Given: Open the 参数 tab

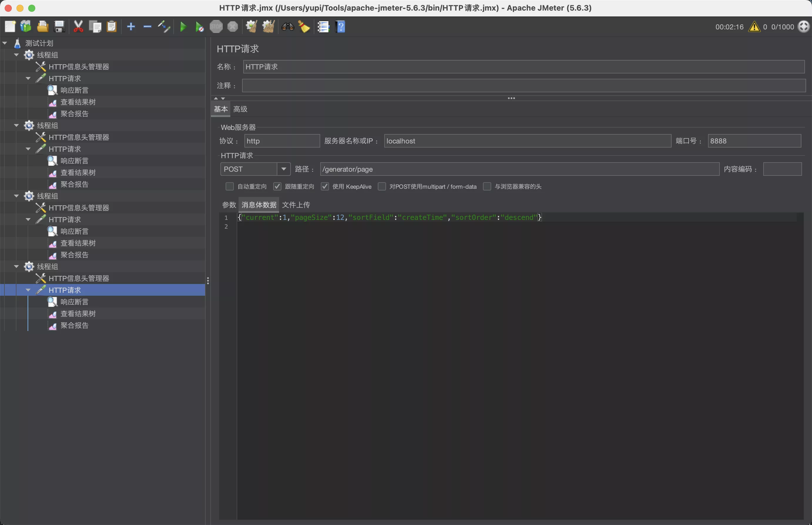Looking at the screenshot, I should (229, 205).
